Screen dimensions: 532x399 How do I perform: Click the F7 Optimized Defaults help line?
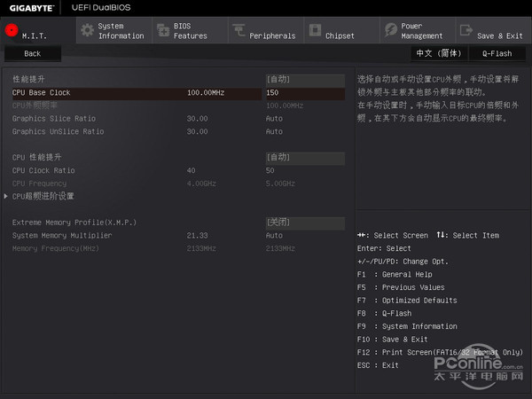coord(407,301)
